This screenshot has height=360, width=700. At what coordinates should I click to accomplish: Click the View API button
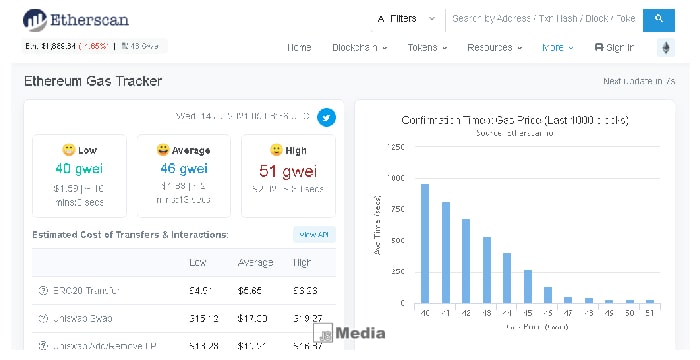[314, 234]
